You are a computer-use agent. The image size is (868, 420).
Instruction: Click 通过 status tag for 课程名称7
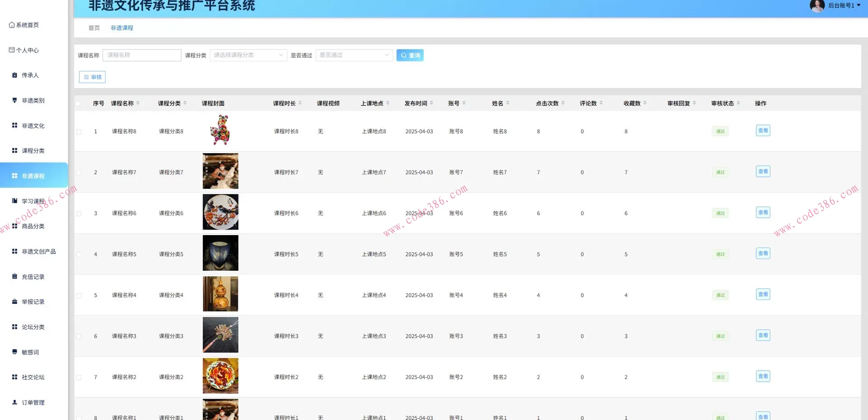720,172
